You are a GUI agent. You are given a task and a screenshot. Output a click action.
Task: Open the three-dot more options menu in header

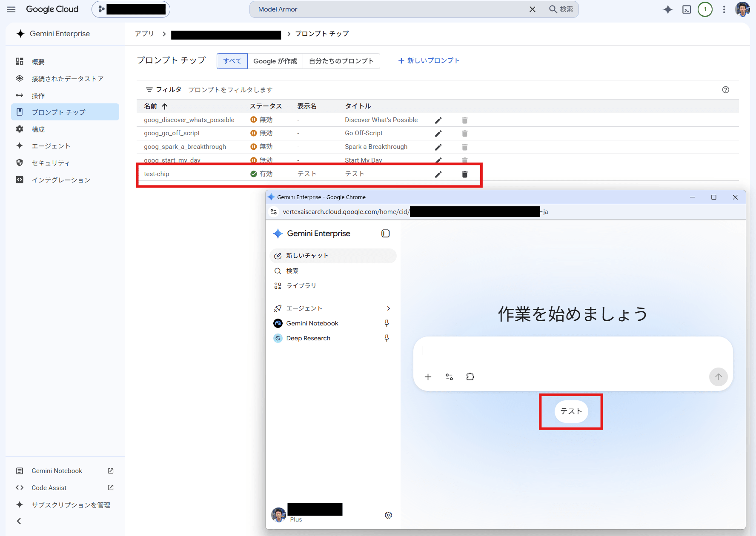click(x=724, y=9)
